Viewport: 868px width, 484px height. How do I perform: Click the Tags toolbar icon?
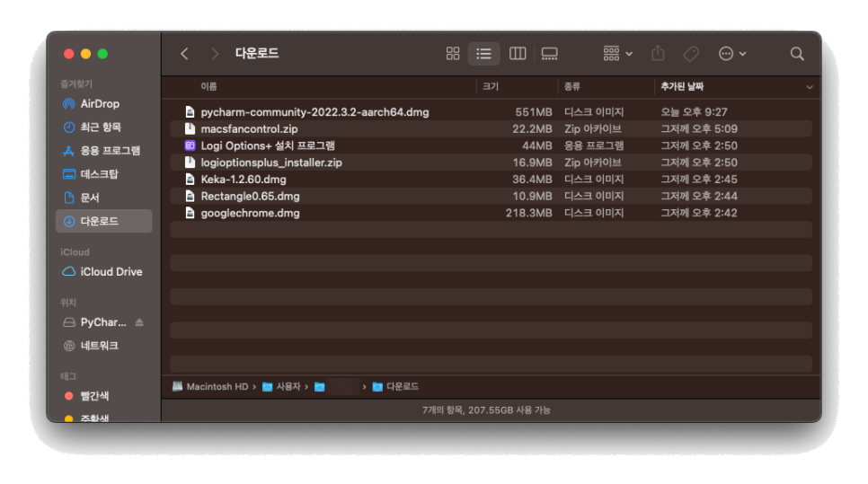point(691,54)
